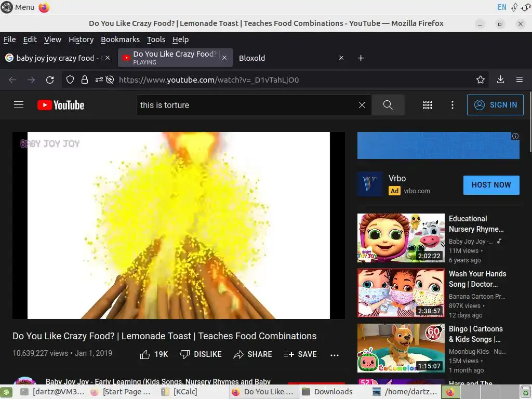Go forward to next page
Screen dimensions: 532x399
tap(31, 79)
